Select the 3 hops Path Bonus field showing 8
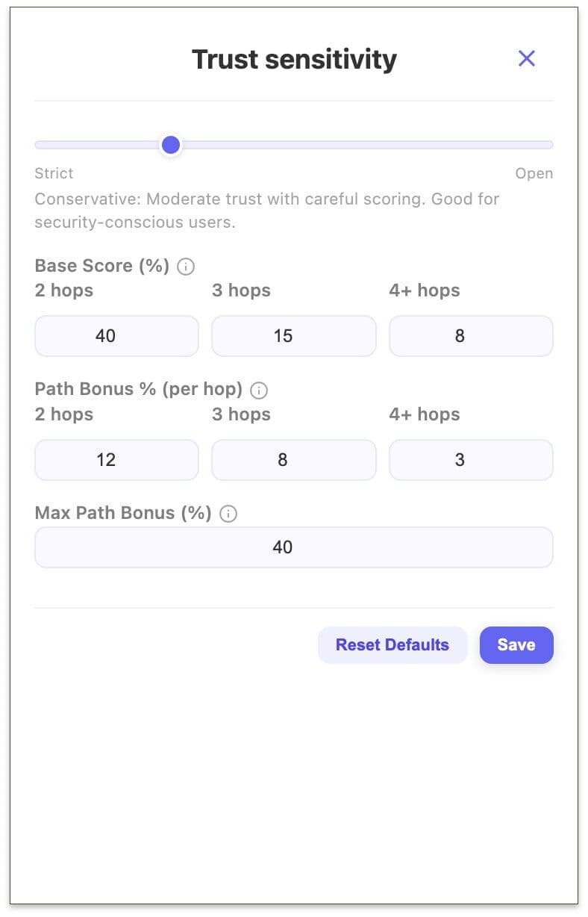The height and width of the screenshot is (917, 588). click(x=293, y=459)
